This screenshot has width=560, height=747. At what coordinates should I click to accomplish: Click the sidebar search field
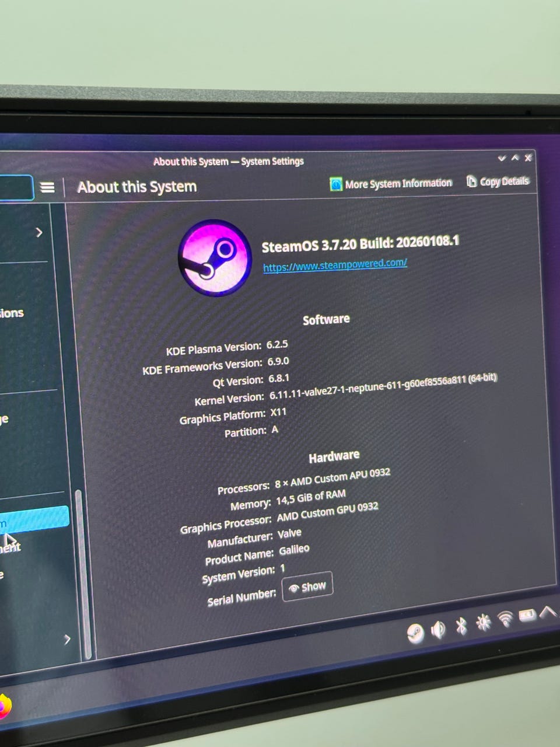point(16,188)
